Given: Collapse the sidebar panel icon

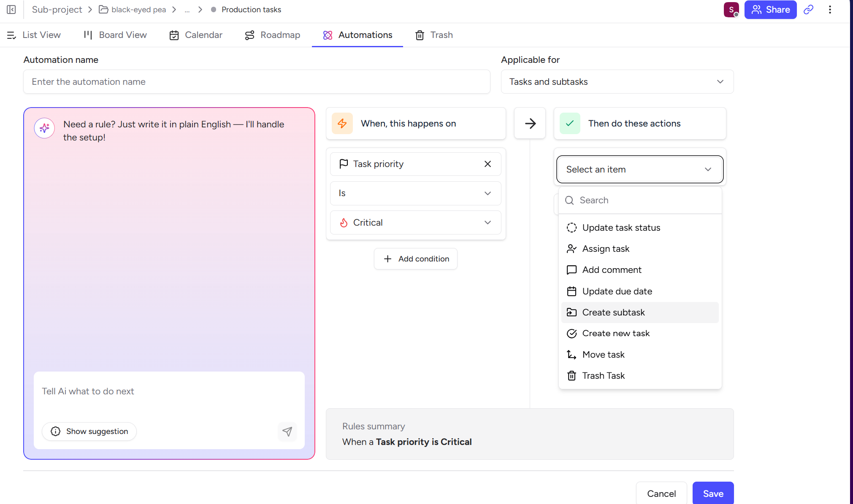Looking at the screenshot, I should point(11,9).
